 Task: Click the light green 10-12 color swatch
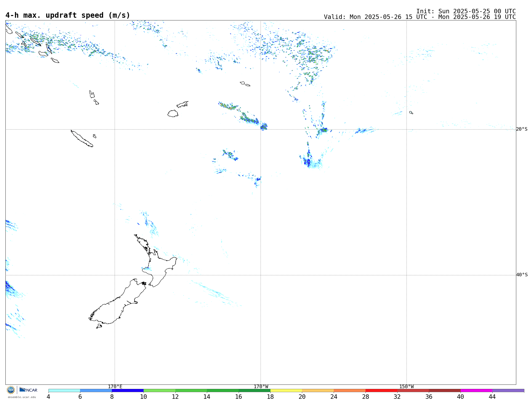pos(159,391)
